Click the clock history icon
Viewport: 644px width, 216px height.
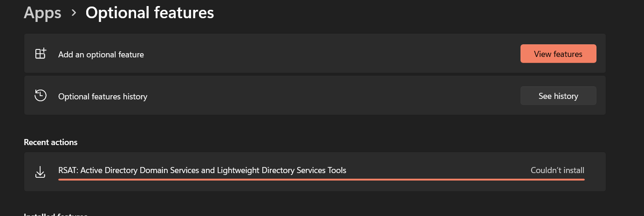[x=41, y=96]
